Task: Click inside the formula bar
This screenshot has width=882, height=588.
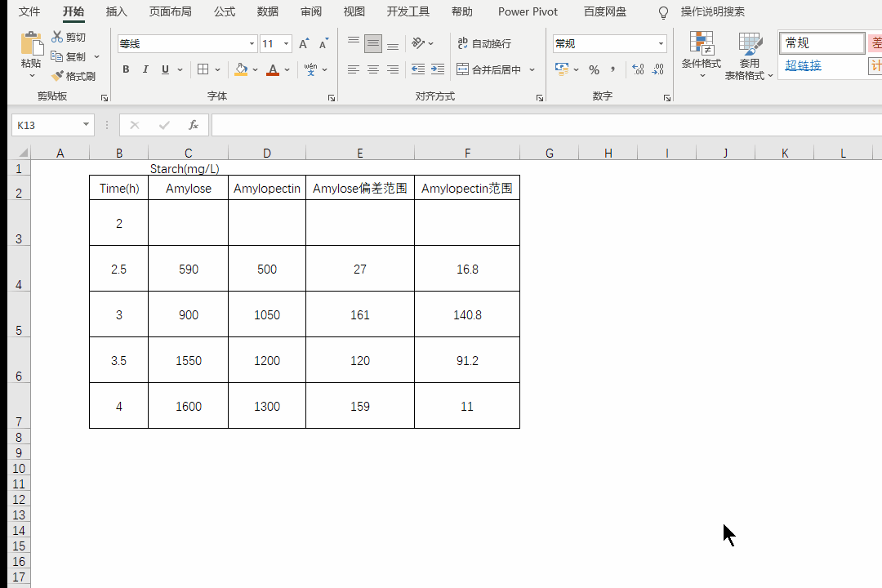Action: coord(546,125)
